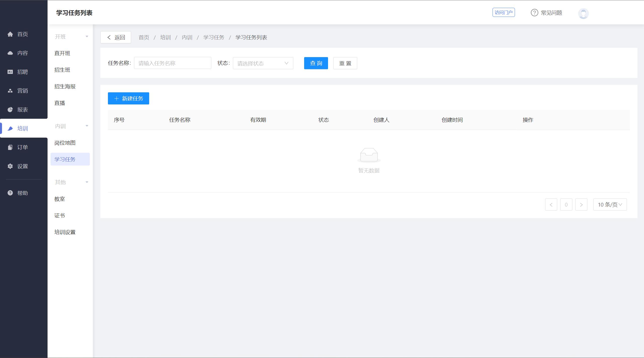This screenshot has height=358, width=644.
Task: Click the clipboard icon for 订单
Action: click(x=10, y=147)
